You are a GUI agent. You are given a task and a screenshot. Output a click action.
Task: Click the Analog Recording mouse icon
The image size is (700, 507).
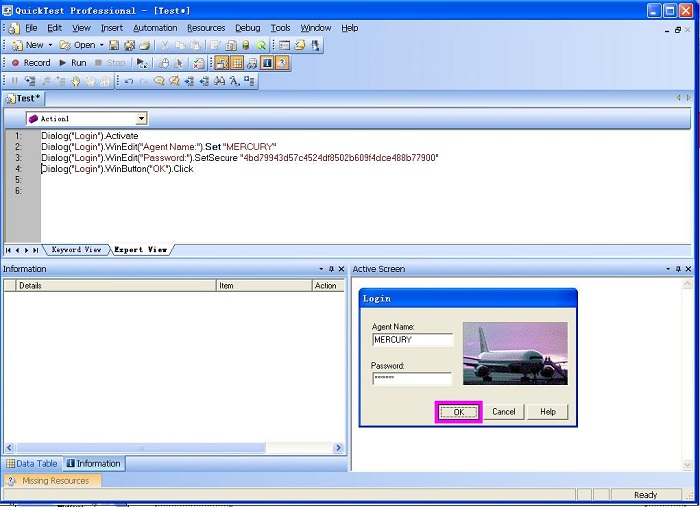164,63
